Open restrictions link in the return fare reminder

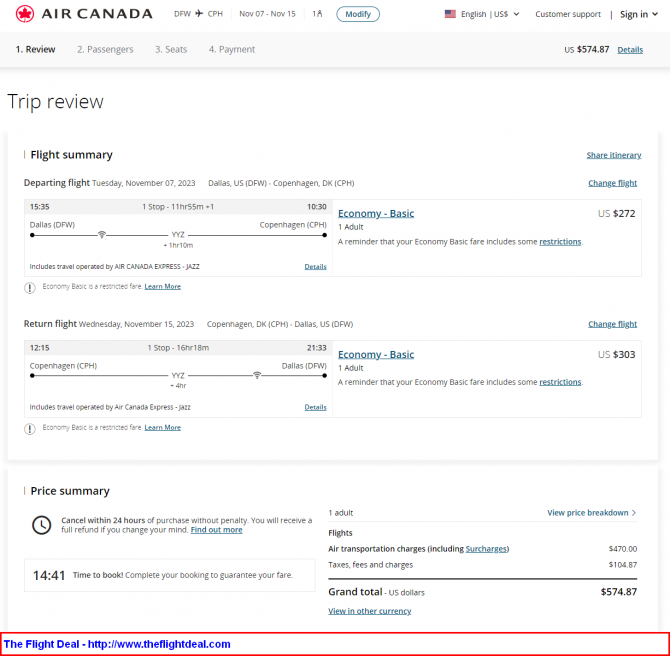[560, 382]
